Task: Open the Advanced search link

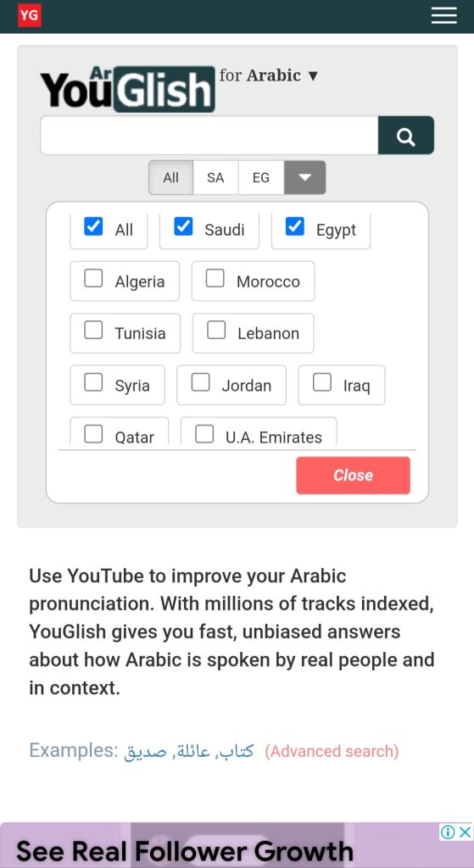Action: 332,751
